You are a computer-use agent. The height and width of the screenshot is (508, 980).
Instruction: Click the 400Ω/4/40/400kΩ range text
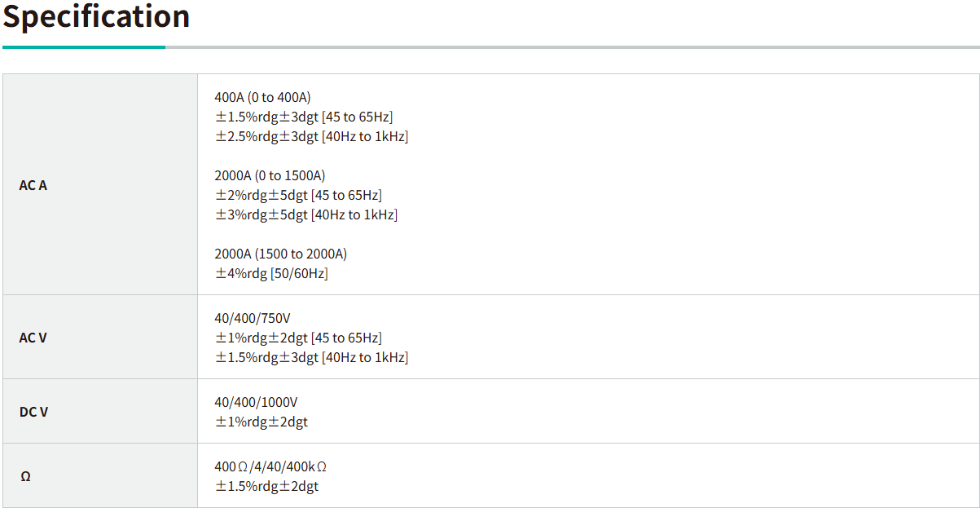[270, 466]
